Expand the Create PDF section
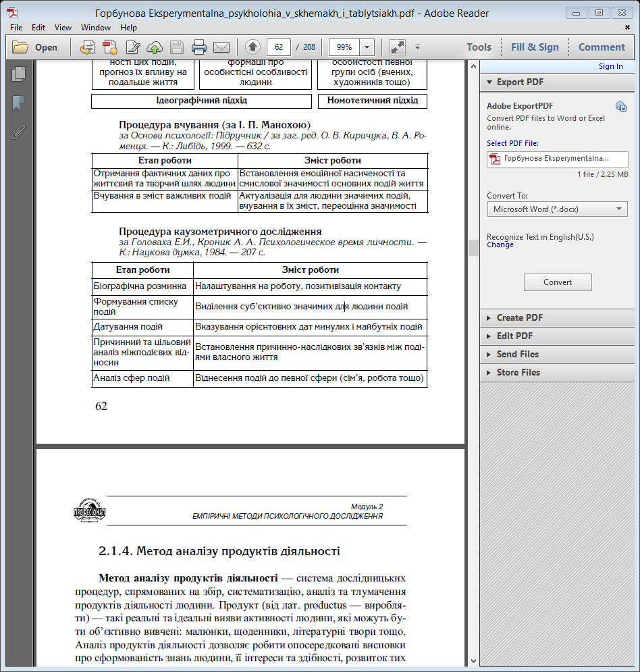Image resolution: width=640 pixels, height=672 pixels. (519, 317)
